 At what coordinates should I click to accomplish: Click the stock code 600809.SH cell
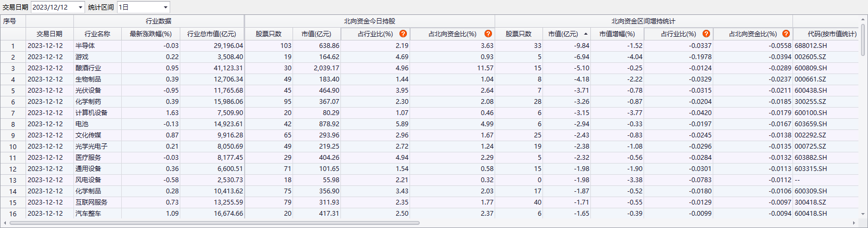811,68
